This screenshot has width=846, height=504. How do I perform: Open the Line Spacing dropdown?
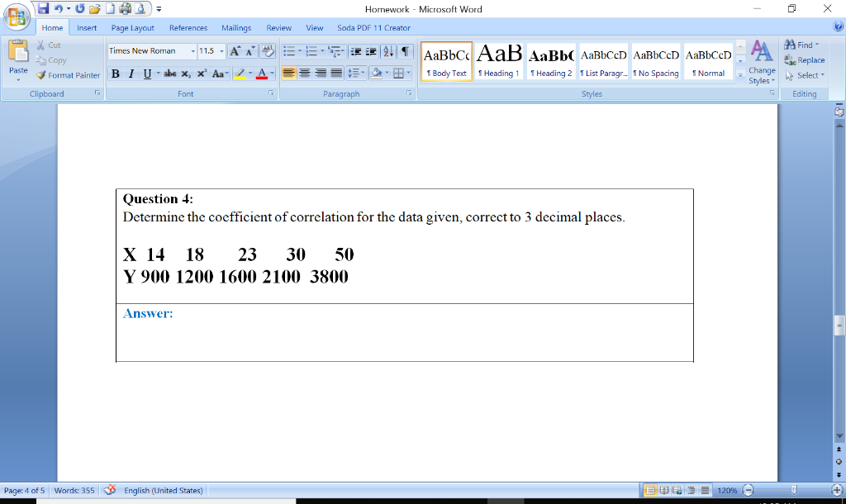coord(355,73)
